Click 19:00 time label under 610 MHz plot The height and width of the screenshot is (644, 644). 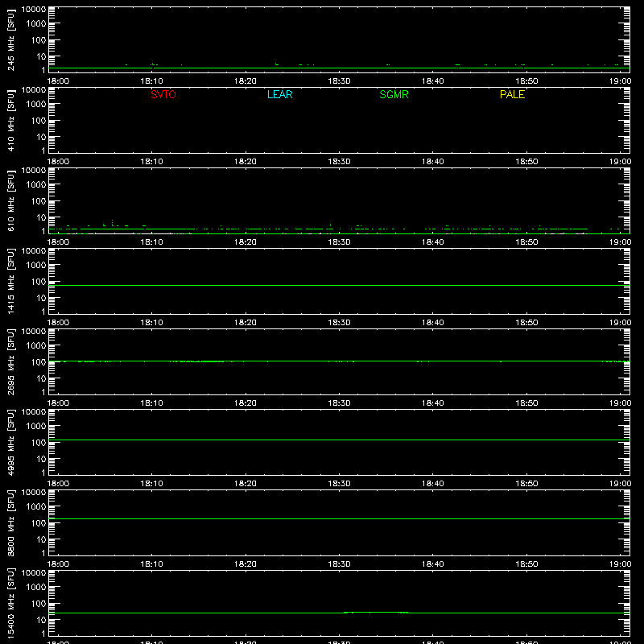tap(620, 242)
